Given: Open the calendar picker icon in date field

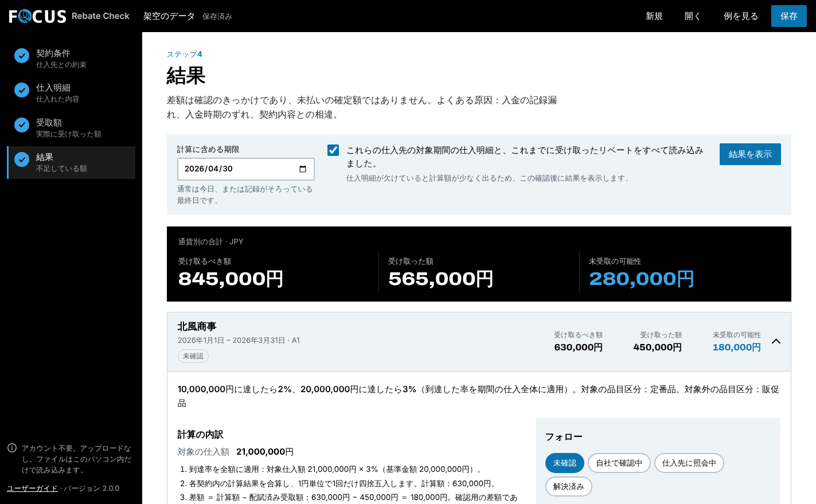Looking at the screenshot, I should [303, 169].
